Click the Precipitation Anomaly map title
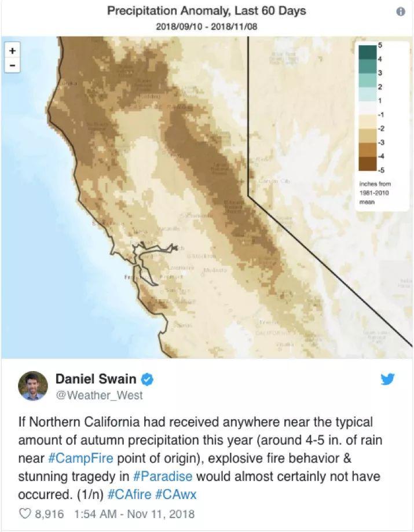414x532 pixels. point(207,11)
